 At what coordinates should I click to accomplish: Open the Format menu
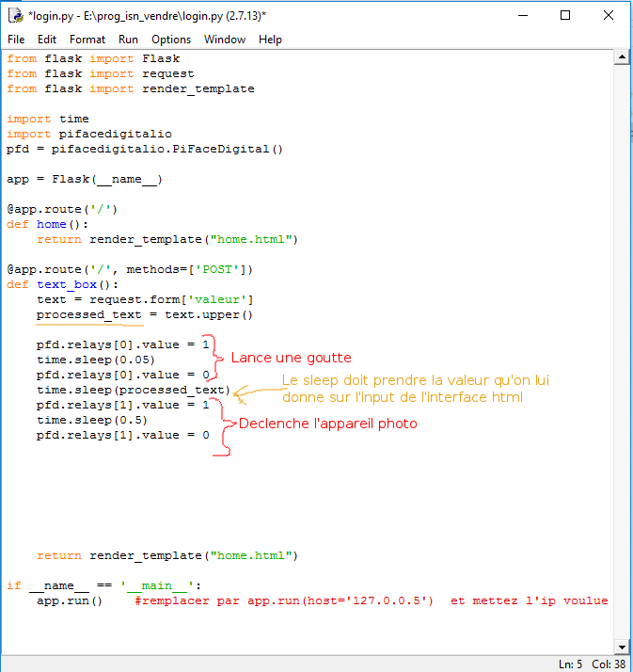[x=87, y=40]
